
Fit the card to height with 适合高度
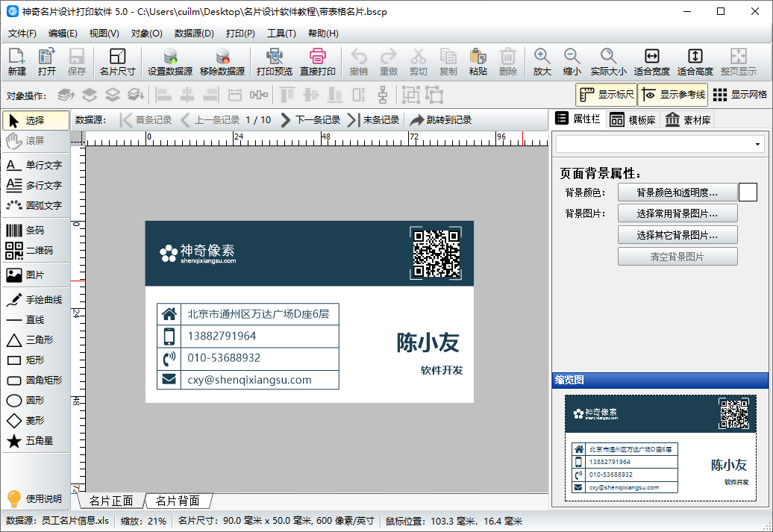click(x=695, y=62)
